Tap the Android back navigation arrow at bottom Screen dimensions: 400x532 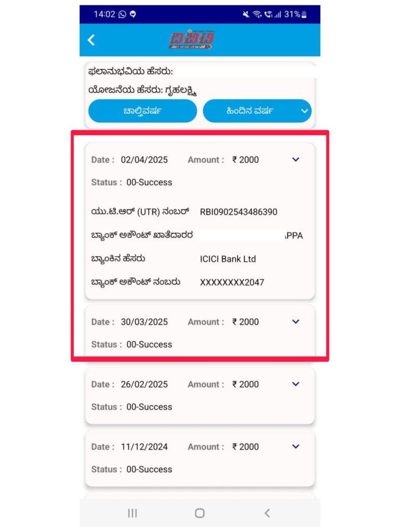[x=268, y=513]
